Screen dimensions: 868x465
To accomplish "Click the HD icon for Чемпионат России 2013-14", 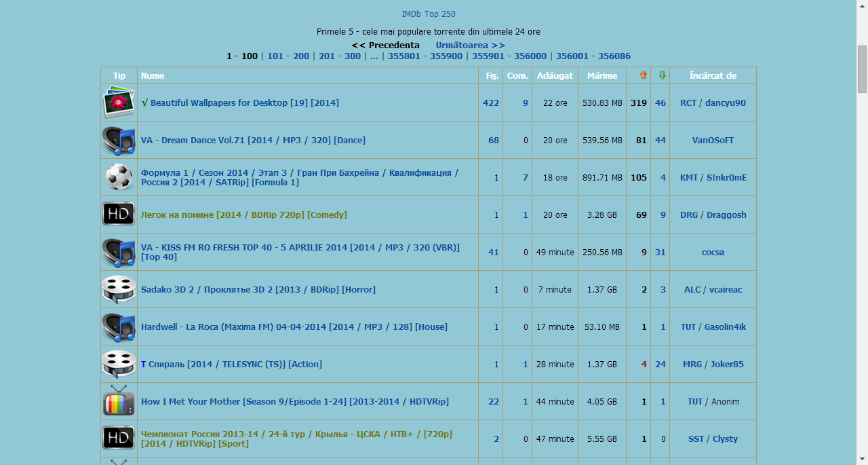I will 119,439.
